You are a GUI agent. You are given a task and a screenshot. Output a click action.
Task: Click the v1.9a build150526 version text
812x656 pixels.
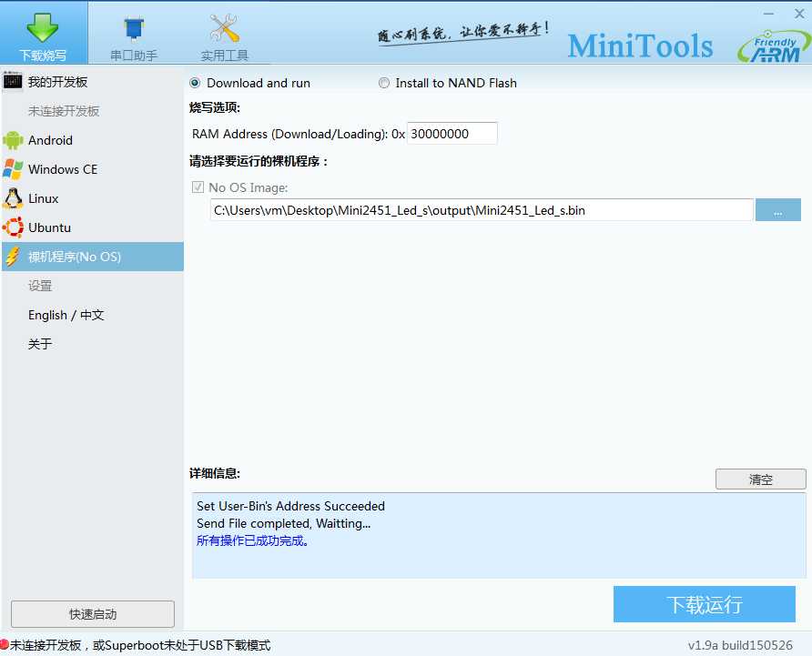coord(740,645)
